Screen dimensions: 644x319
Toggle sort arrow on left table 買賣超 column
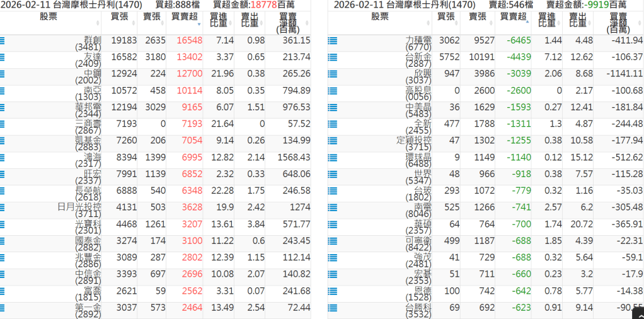coord(199,25)
